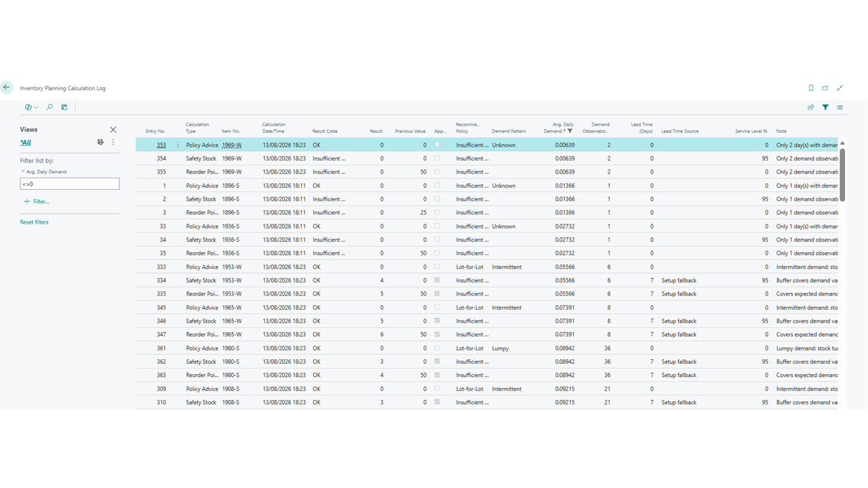Toggle the App... checkbox for entry 354

tap(437, 159)
